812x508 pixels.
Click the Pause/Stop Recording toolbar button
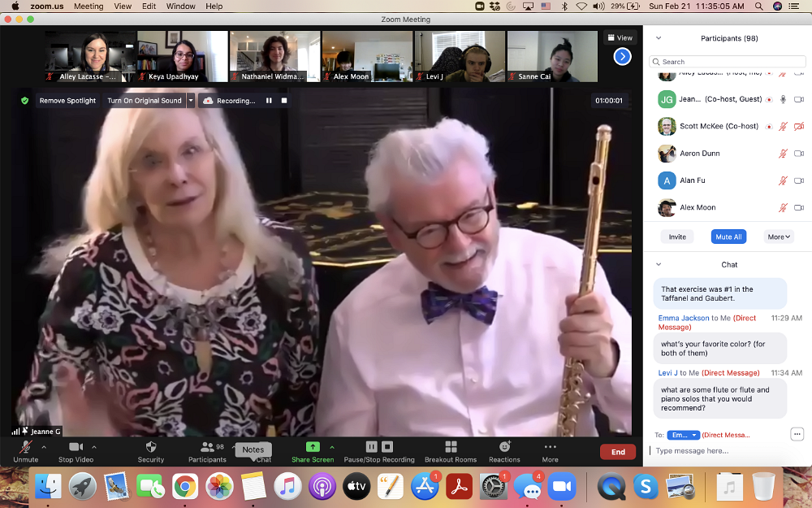[x=379, y=451]
